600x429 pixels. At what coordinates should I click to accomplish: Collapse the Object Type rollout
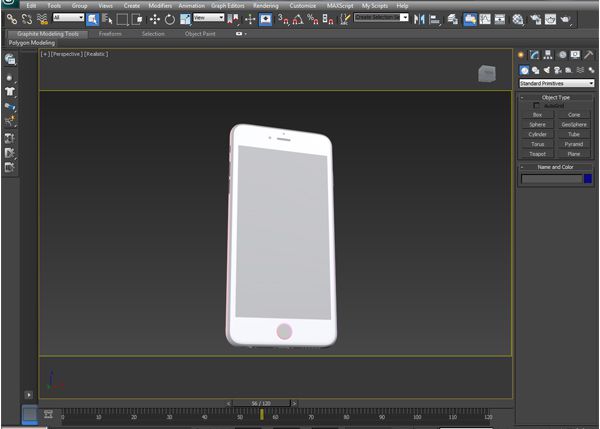(x=556, y=97)
